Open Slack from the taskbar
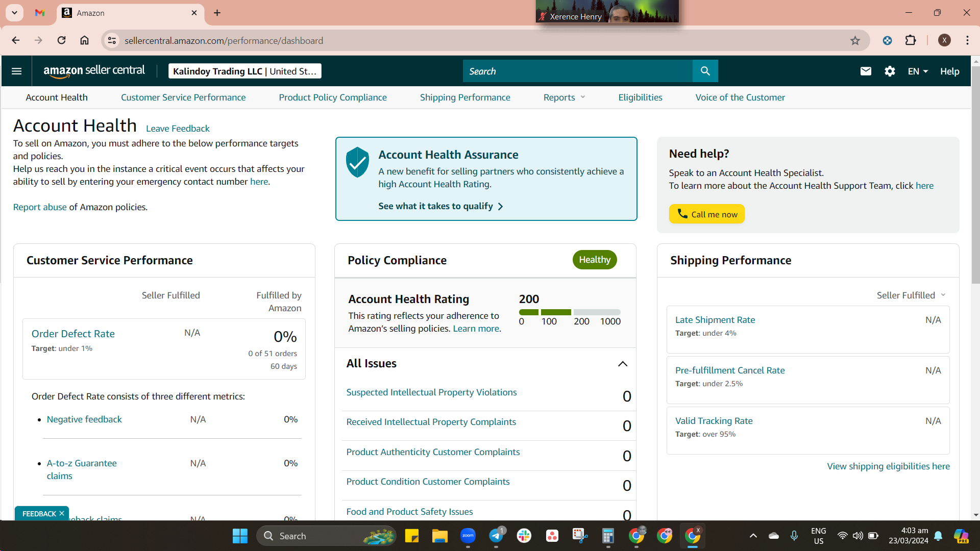Viewport: 980px width, 551px height. (x=524, y=536)
